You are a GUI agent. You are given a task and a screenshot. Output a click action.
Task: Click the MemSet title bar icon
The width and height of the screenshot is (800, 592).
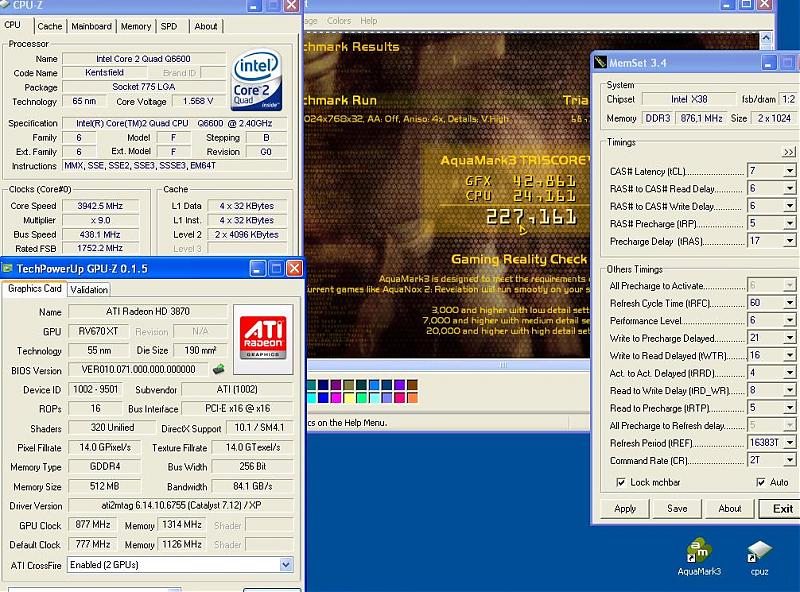[601, 63]
